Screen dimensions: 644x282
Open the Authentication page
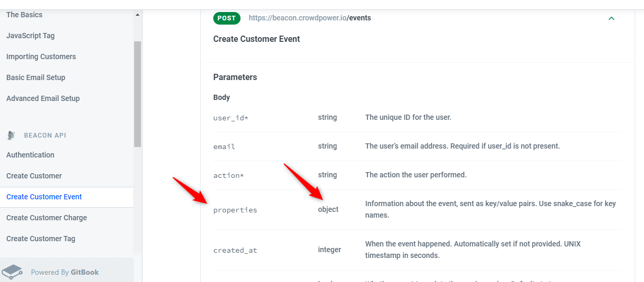pos(30,155)
